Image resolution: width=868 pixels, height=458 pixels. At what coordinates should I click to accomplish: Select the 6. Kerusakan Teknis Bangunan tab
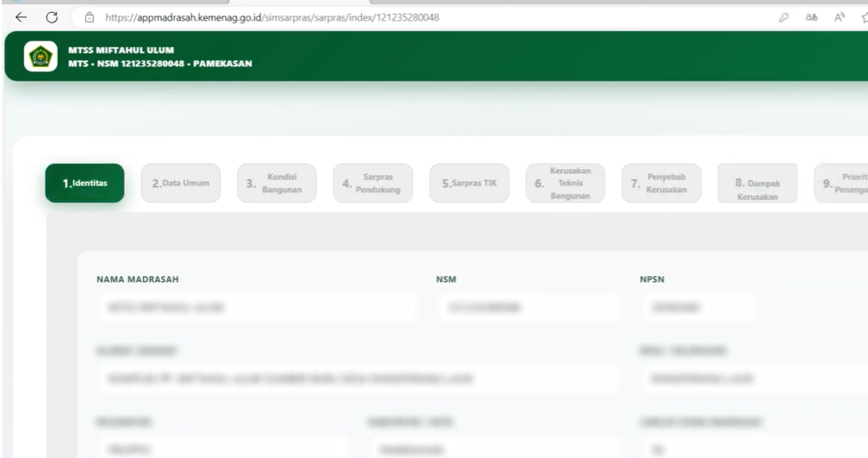(565, 183)
